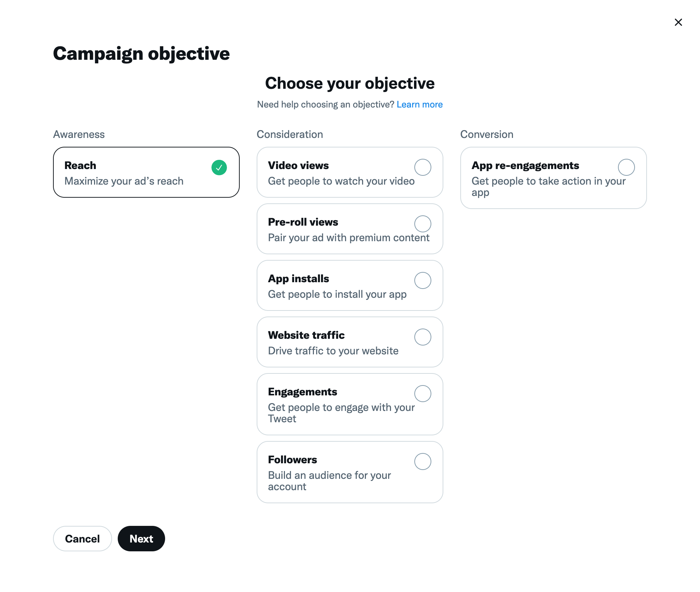This screenshot has height=592, width=700.
Task: Click the Video views card title
Action: click(298, 166)
